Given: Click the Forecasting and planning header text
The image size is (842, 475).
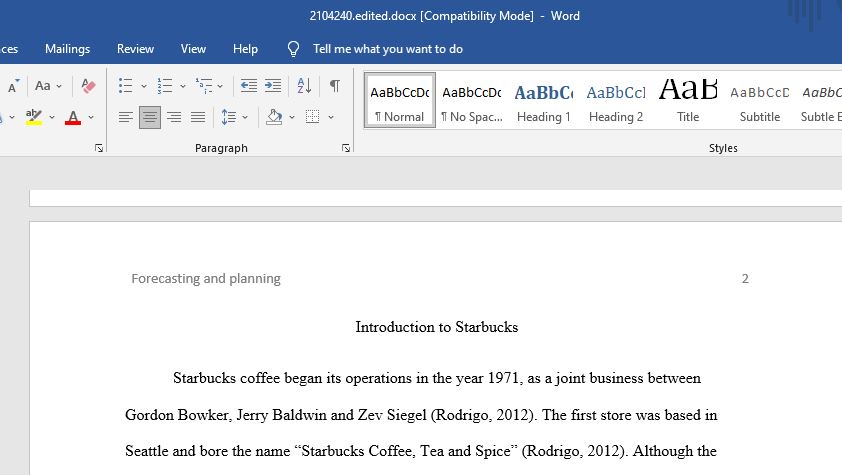Looking at the screenshot, I should 206,279.
